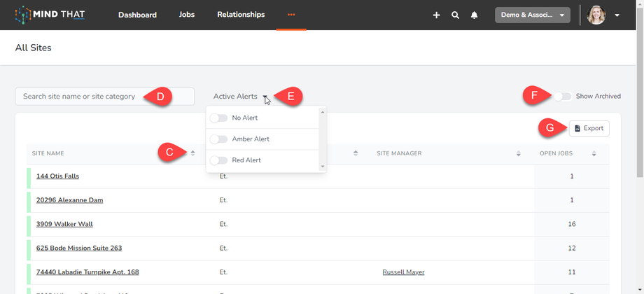Collapse the Active Alerts dropdown
This screenshot has height=294, width=644.
[x=265, y=97]
